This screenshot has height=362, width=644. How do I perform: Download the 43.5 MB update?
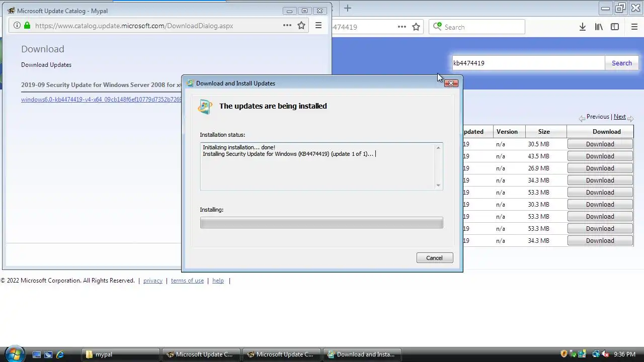click(600, 156)
